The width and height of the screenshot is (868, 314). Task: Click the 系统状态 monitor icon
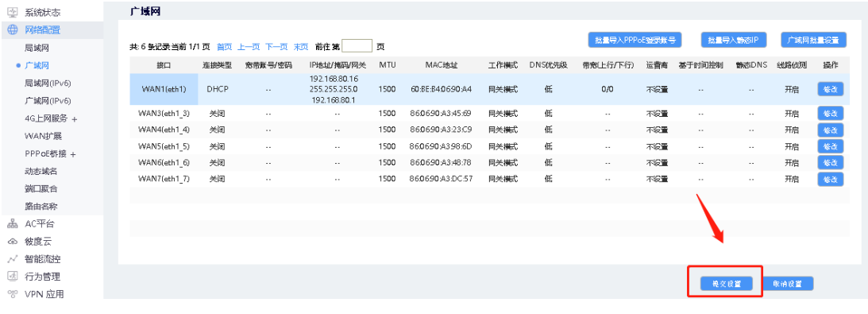point(12,12)
